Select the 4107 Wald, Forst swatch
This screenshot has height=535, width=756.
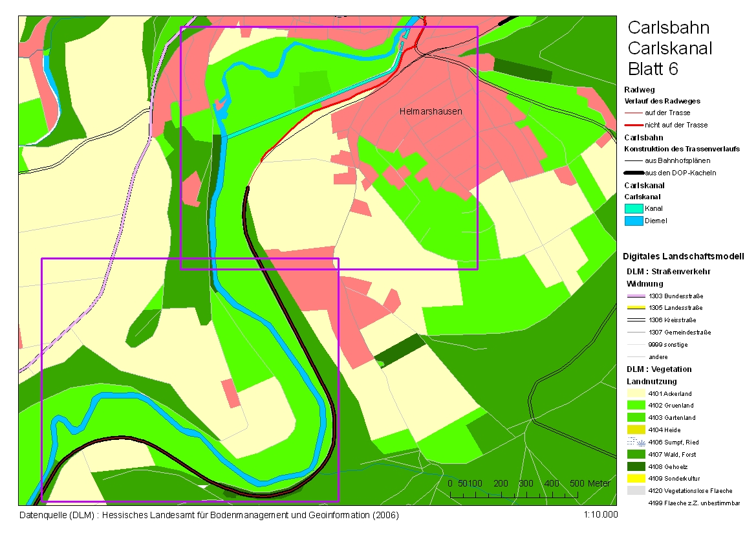pos(637,454)
